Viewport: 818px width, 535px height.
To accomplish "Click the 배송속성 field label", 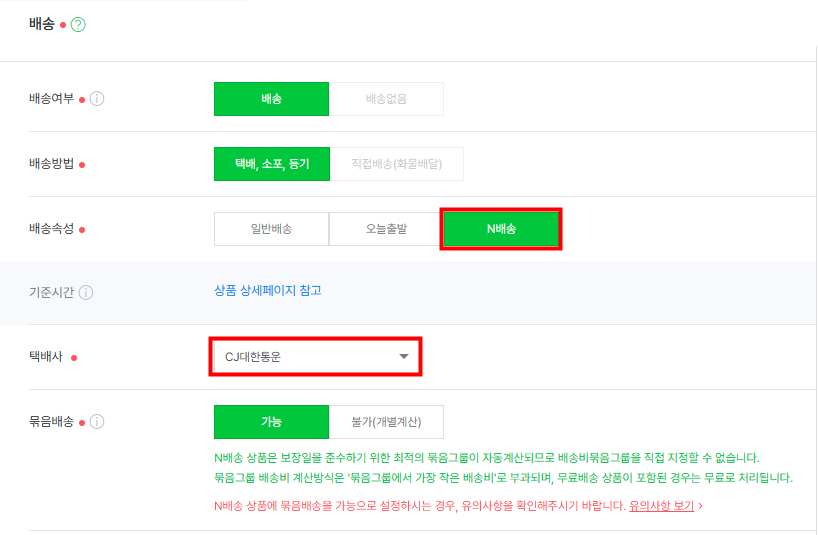I will coord(52,229).
